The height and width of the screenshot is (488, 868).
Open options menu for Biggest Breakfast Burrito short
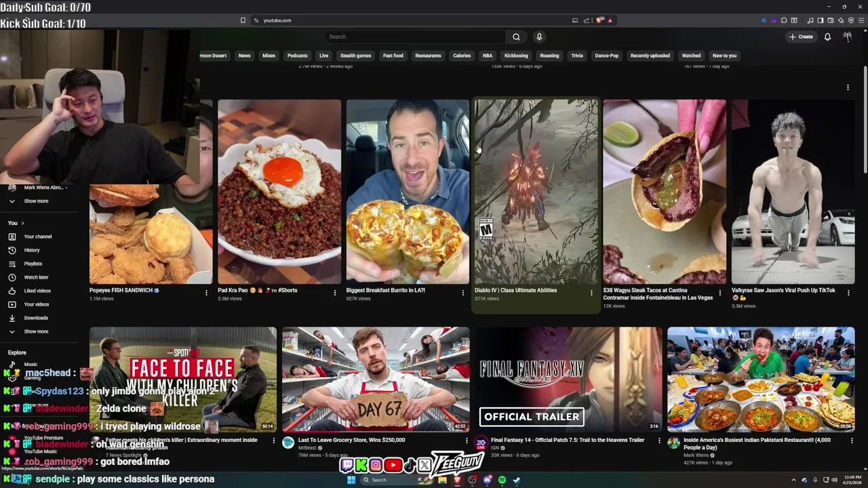click(x=463, y=293)
